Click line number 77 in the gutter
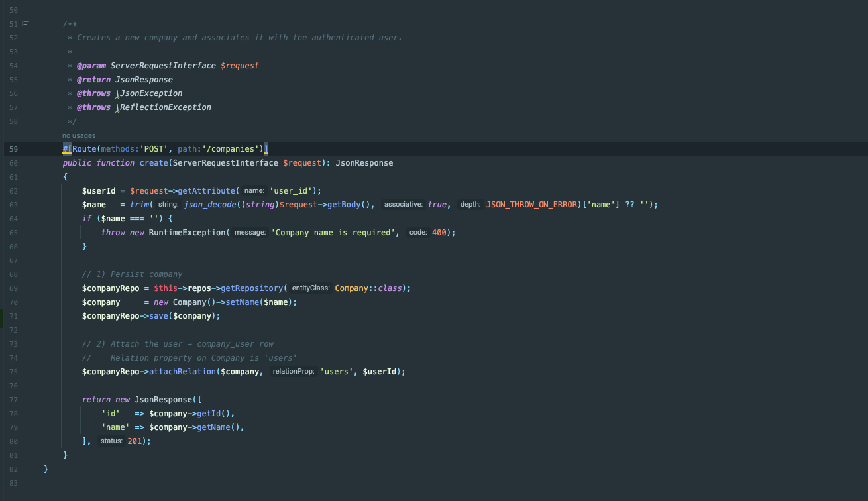Screen dimensions: 868x501 [x=14, y=400]
